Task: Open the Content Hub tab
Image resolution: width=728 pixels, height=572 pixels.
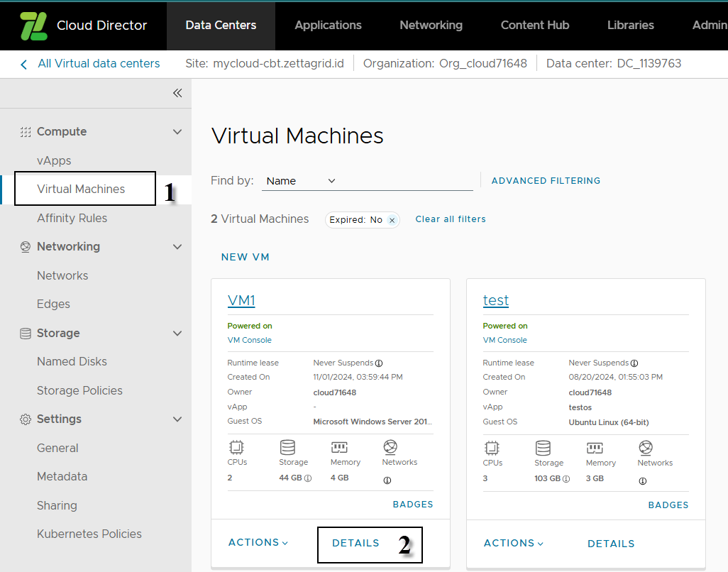Action: (x=535, y=26)
